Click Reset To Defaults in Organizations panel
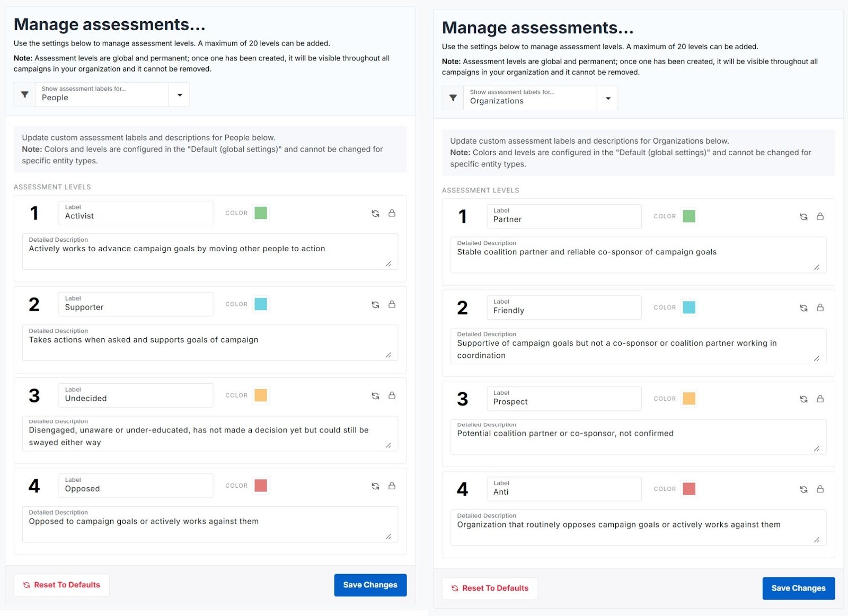This screenshot has height=616, width=848. (490, 588)
